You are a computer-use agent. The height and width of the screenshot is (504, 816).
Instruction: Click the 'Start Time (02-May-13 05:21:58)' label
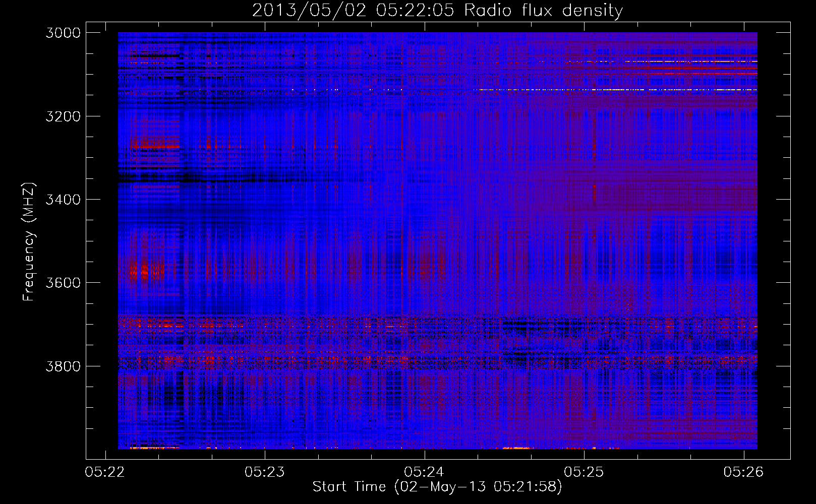pyautogui.click(x=437, y=487)
